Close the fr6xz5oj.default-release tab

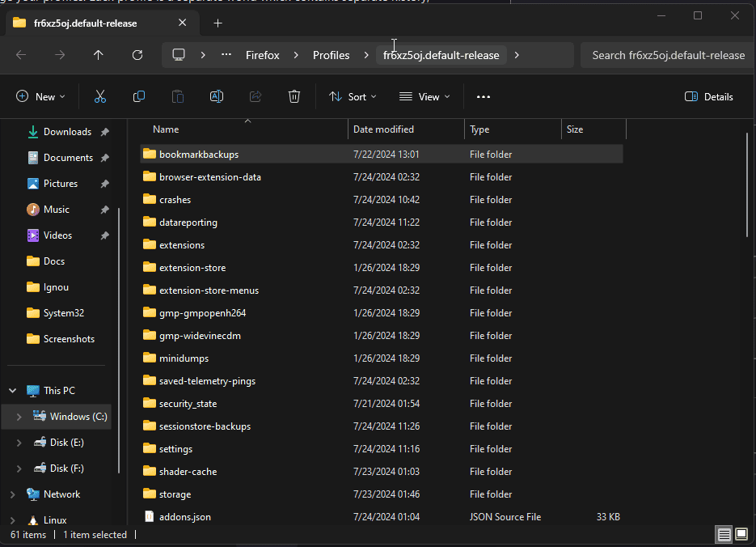pyautogui.click(x=182, y=23)
